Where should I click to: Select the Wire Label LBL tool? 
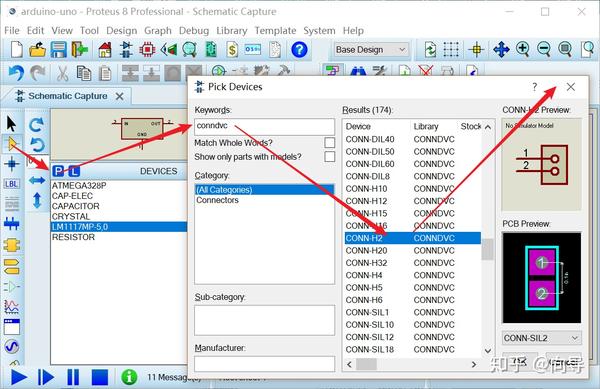pos(11,184)
